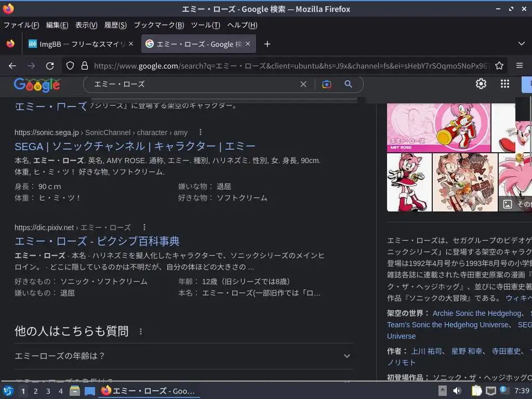Open options for the sonic.sega.jp result
This screenshot has height=399, width=532.
coord(201,132)
